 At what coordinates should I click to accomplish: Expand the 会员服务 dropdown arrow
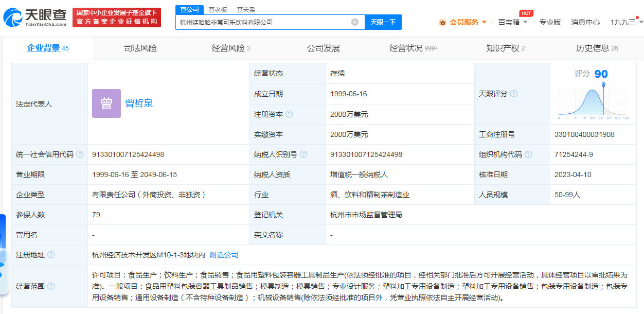click(x=484, y=22)
